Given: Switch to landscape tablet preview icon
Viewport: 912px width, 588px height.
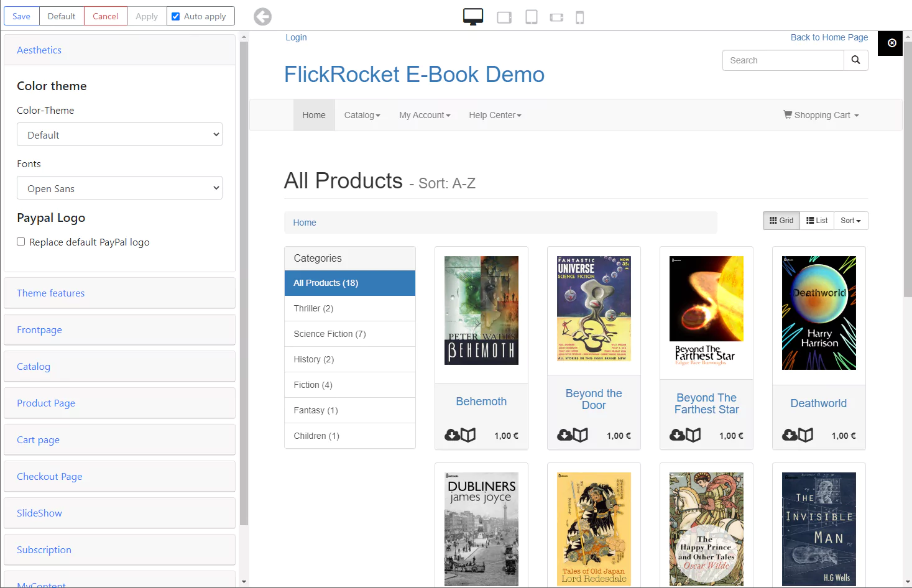Looking at the screenshot, I should tap(504, 17).
